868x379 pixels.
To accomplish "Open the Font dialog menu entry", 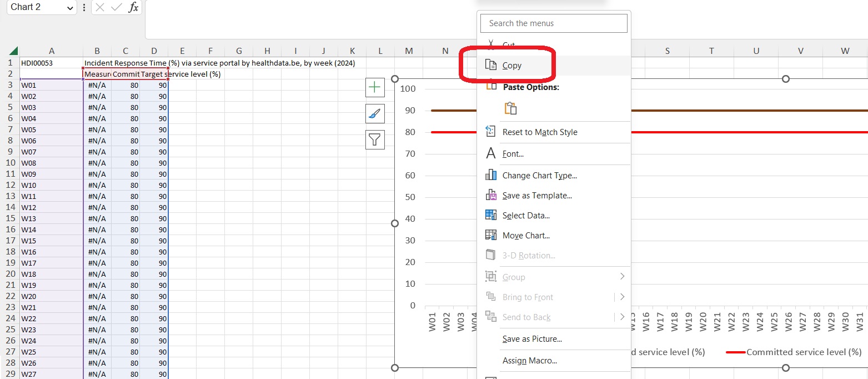I will 513,154.
